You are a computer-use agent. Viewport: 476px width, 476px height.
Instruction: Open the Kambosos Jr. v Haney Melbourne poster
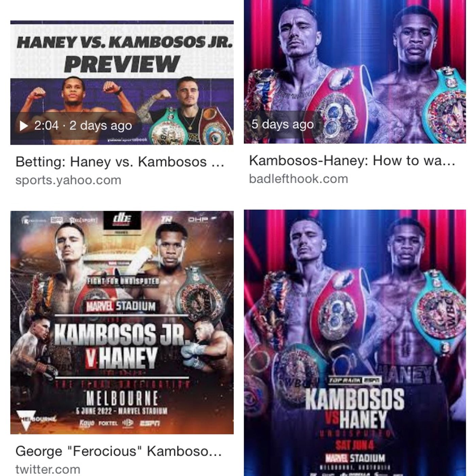(x=122, y=323)
